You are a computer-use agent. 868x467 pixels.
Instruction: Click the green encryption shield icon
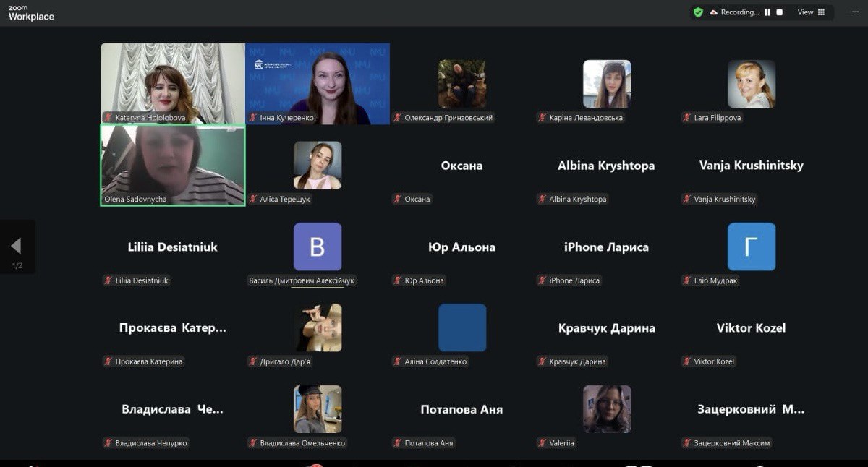(x=698, y=12)
